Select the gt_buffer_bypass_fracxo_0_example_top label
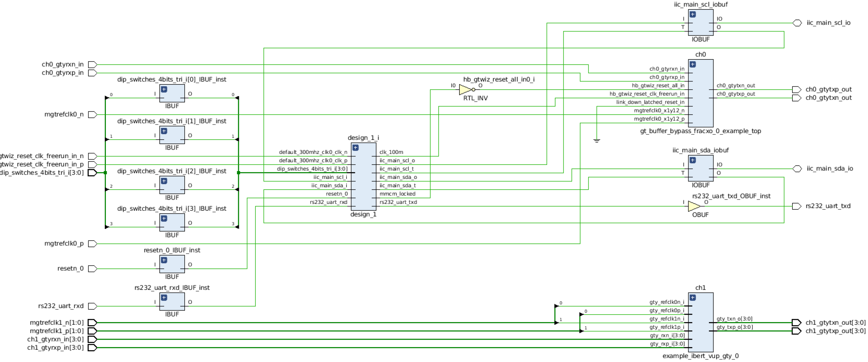The image size is (868, 362). [701, 131]
